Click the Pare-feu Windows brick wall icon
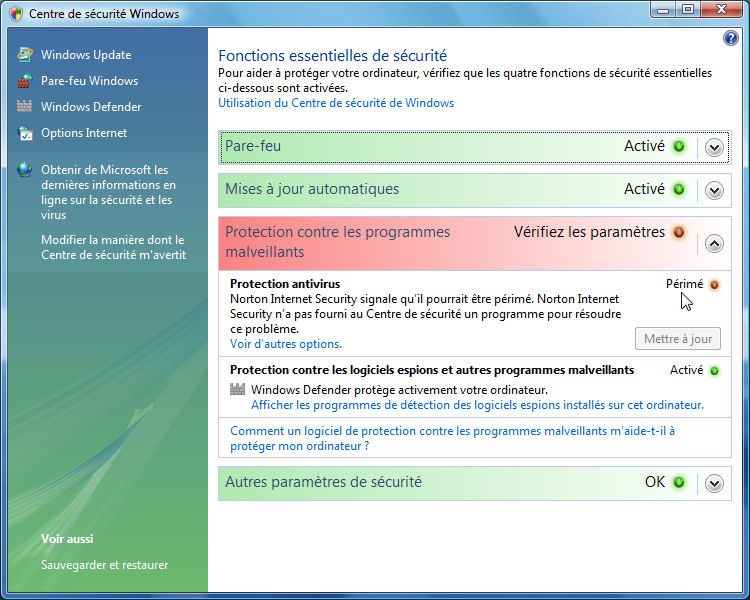The image size is (750, 600). (25, 81)
